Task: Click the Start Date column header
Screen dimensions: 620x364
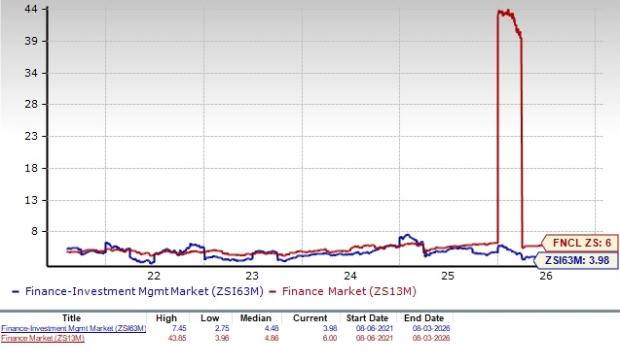Action: point(367,318)
